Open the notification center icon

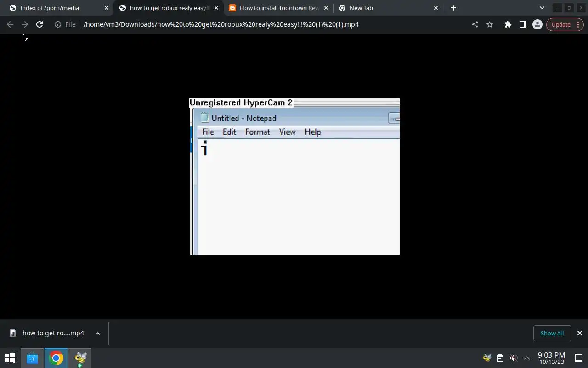579,358
